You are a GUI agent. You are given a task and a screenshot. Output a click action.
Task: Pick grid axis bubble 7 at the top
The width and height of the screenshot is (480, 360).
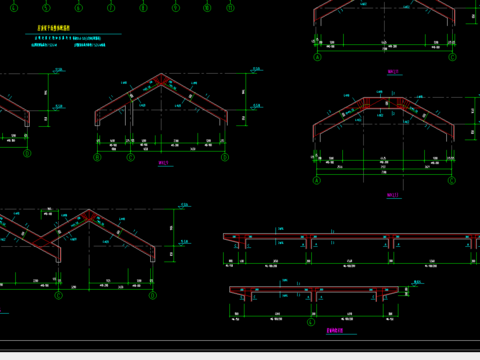111,8
